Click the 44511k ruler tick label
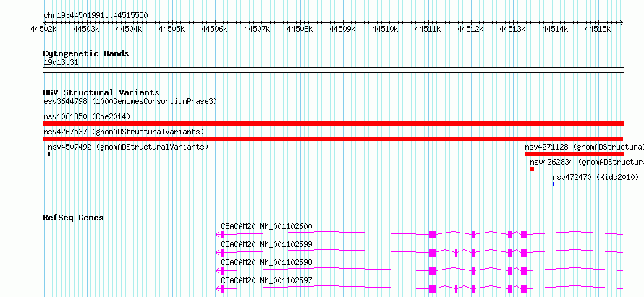The image size is (644, 297). [428, 30]
